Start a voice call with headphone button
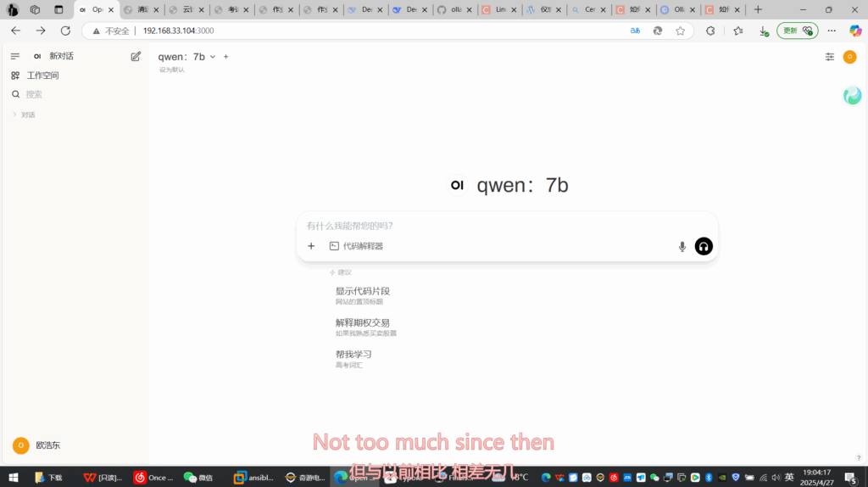868x487 pixels. [x=704, y=246]
